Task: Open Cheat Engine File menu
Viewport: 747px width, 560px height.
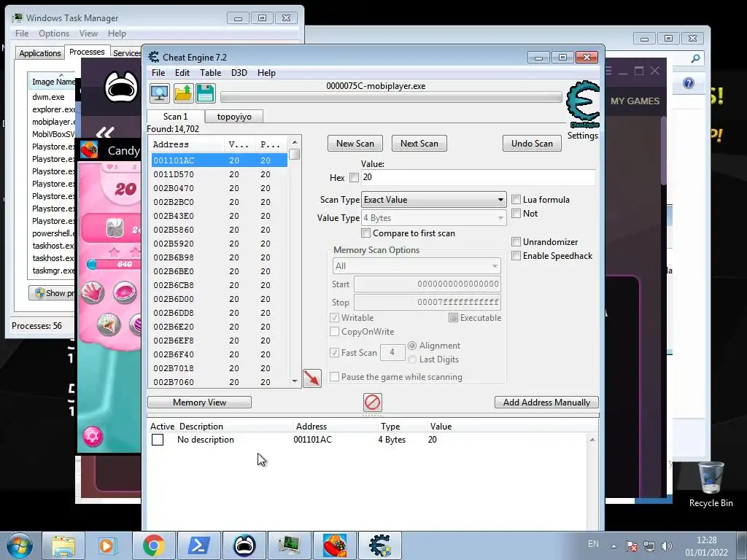Action: pos(158,73)
